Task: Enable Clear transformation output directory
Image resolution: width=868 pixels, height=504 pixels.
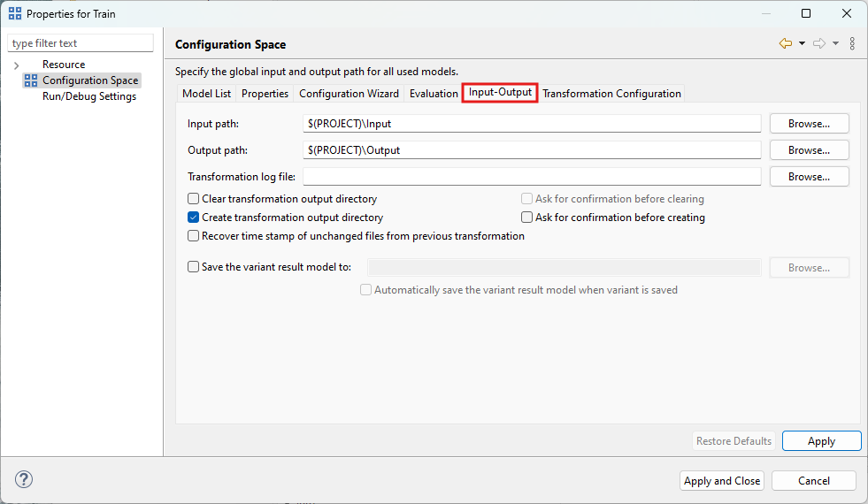Action: click(x=194, y=199)
